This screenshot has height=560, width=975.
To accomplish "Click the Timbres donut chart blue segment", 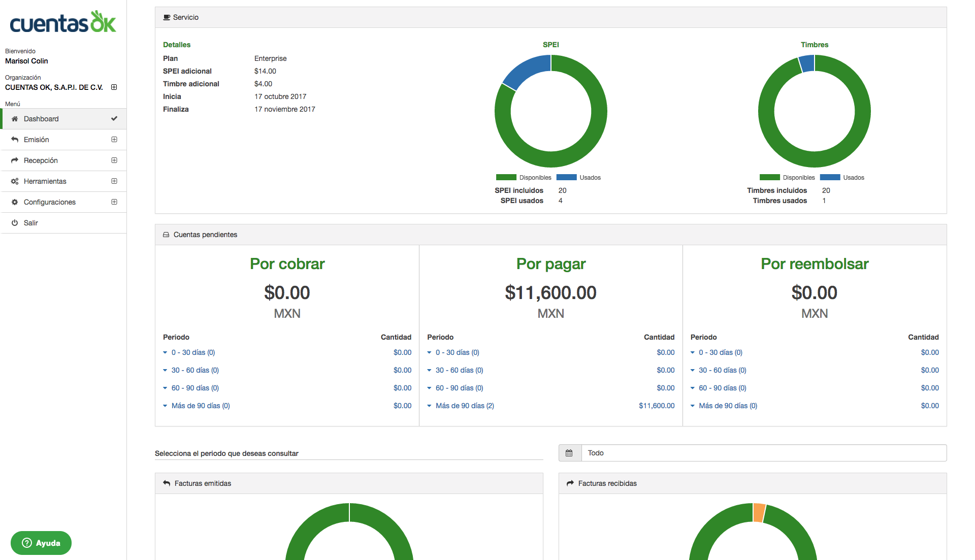I will coord(807,63).
